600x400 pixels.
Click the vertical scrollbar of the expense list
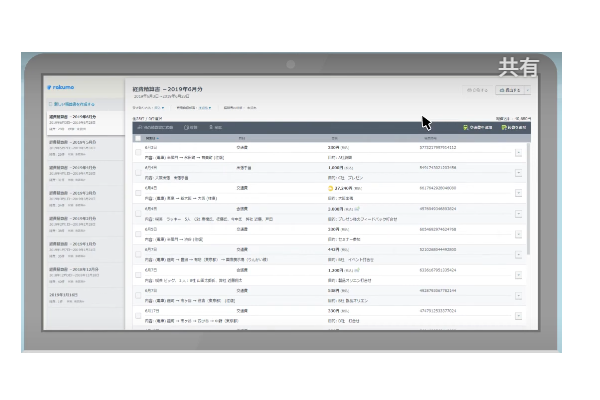(528, 230)
